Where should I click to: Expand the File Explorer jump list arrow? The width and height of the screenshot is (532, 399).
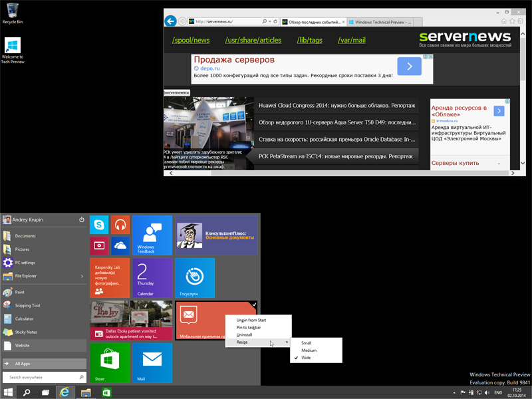(82, 276)
